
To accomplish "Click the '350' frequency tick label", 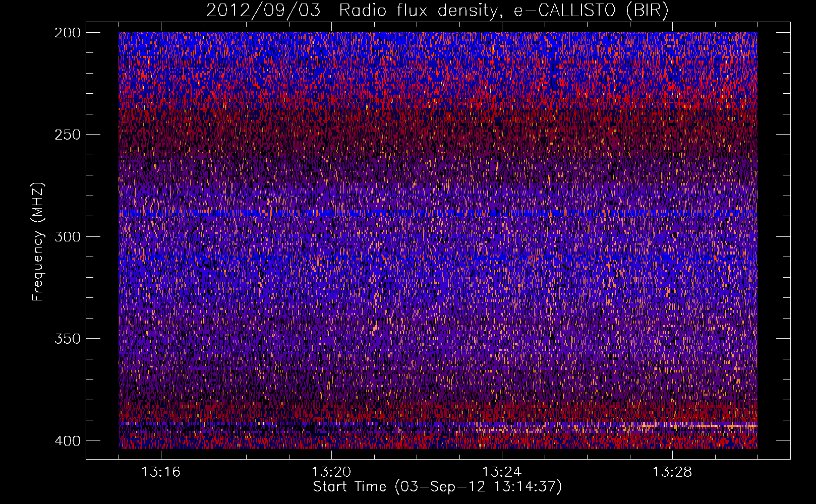I will coord(67,339).
